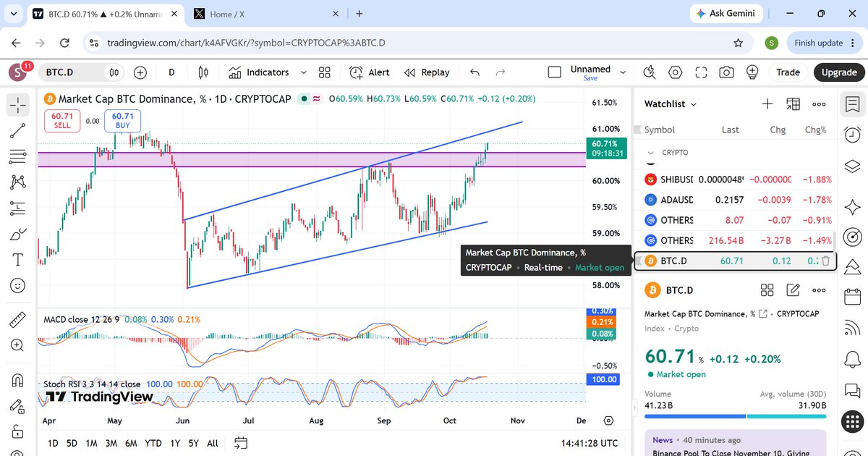The image size is (868, 456).
Task: Select the YTD date range tab
Action: (153, 443)
